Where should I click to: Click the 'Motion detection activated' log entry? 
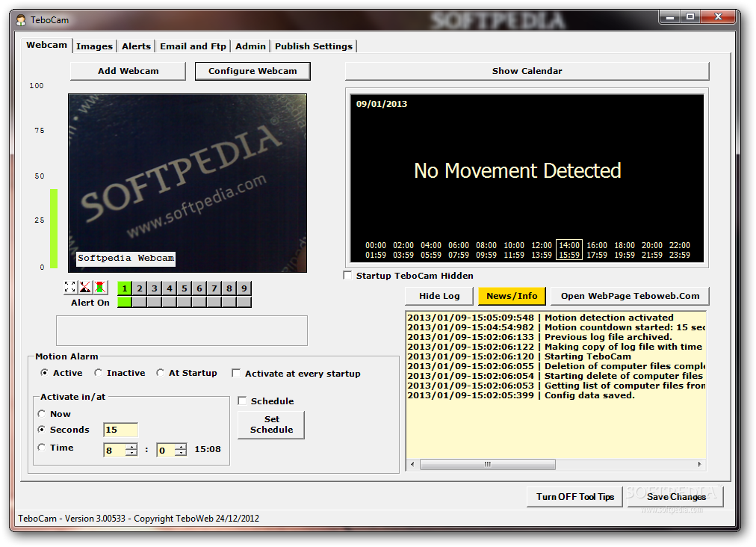[541, 318]
